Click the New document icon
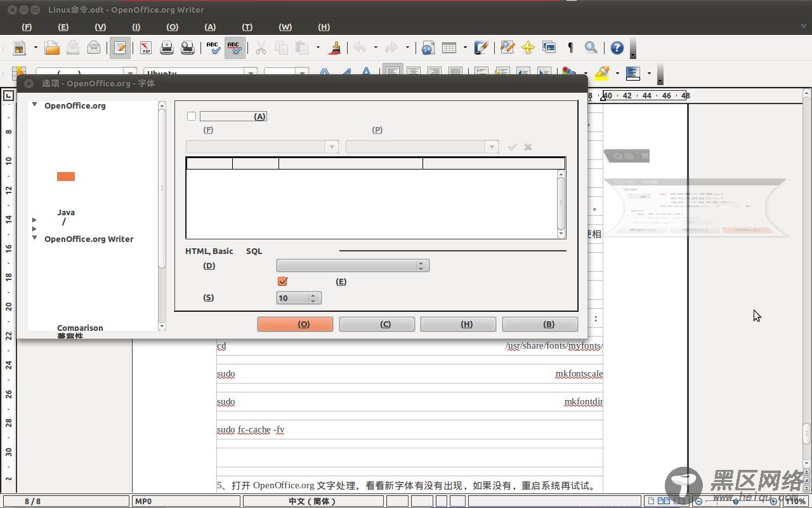 click(x=20, y=48)
